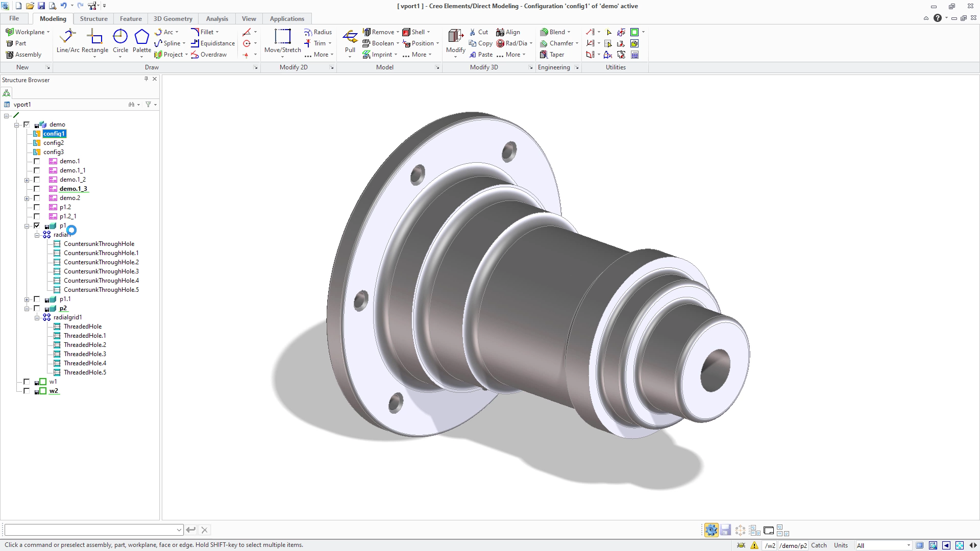Expand the p1.1 tree node
The height and width of the screenshot is (551, 980).
click(27, 299)
